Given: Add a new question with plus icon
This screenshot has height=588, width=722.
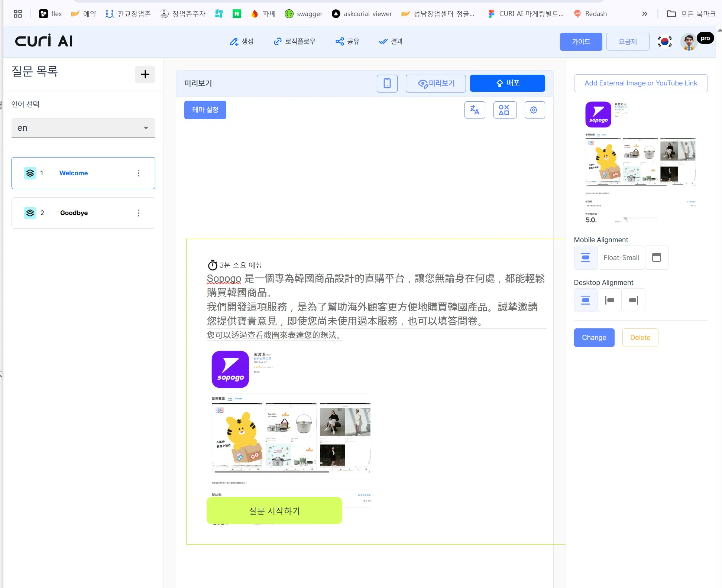Looking at the screenshot, I should (145, 74).
